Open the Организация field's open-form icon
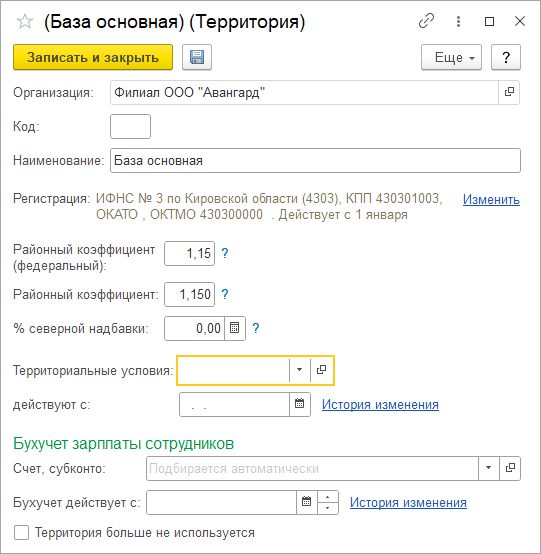 509,92
